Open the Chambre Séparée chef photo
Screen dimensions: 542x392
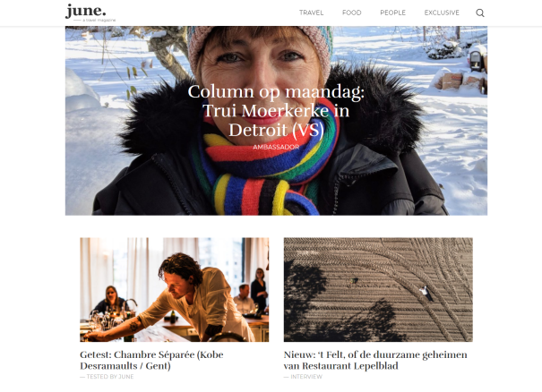pyautogui.click(x=174, y=290)
